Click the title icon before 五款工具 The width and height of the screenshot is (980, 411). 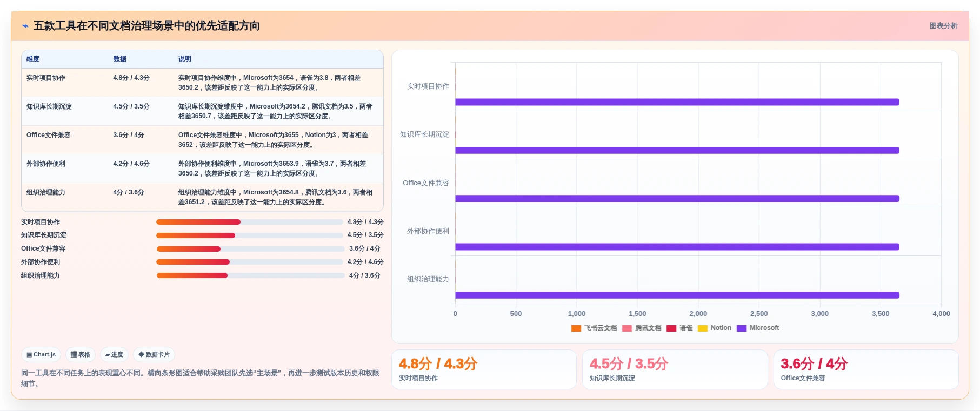point(25,26)
